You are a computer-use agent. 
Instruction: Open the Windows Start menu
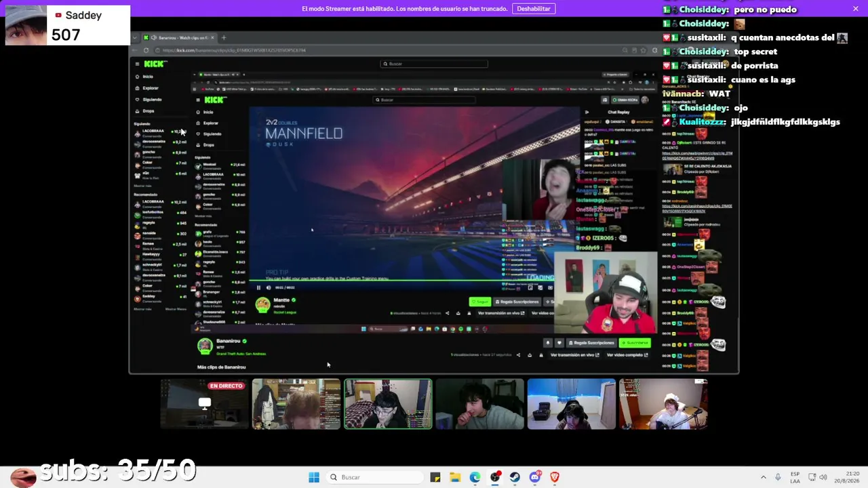[x=314, y=477]
